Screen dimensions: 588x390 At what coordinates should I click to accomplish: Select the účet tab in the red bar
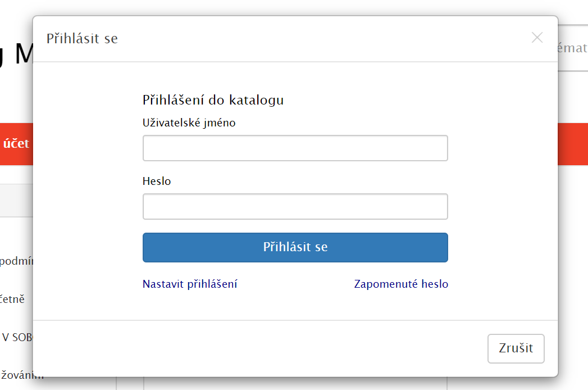[16, 144]
